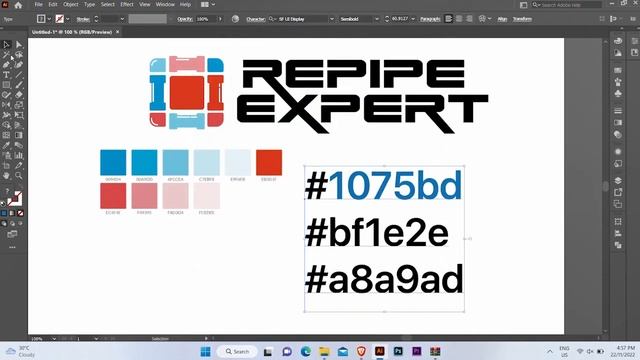Select the Zoom tool
This screenshot has width=640, height=360.
point(19,176)
